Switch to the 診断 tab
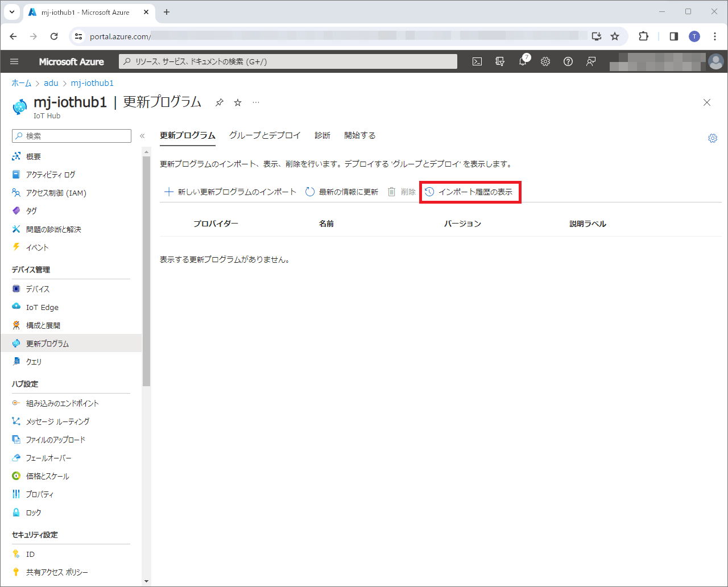Screen dimensions: 728x587 [322, 135]
